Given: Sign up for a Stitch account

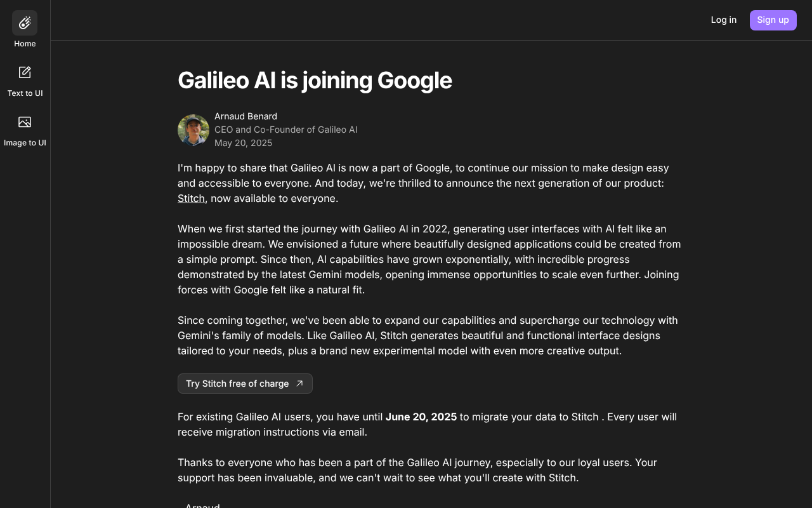Looking at the screenshot, I should point(773,20).
